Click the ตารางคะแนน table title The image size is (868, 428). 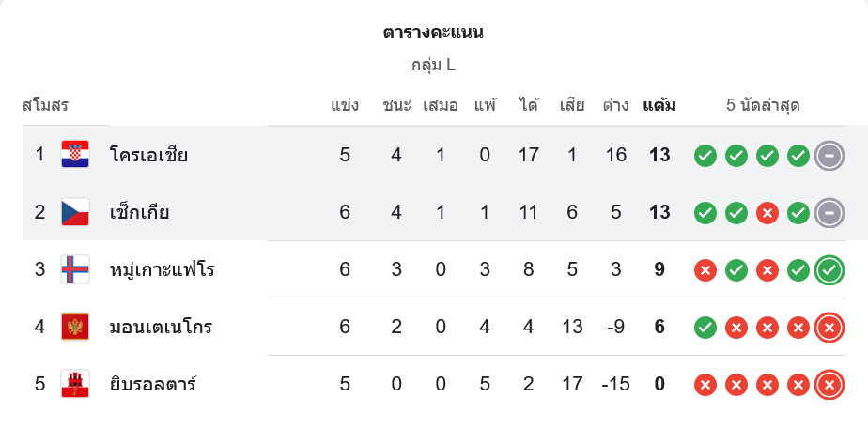click(x=433, y=33)
